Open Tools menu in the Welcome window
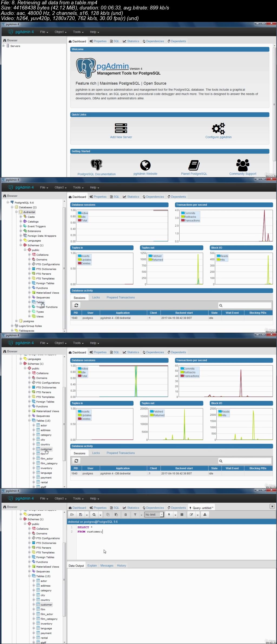Screen dimensions: 277x644 pos(78,32)
